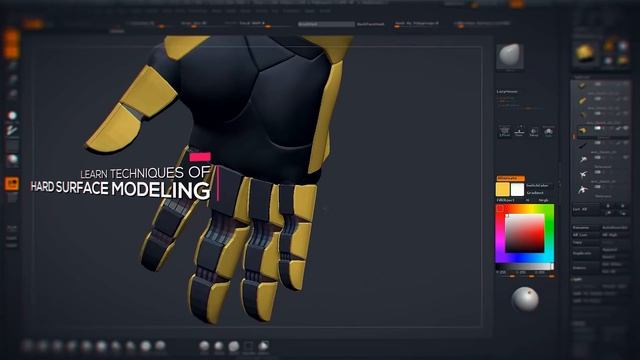
Task: Click the large yellow current tool thumbnail
Action: click(x=585, y=53)
